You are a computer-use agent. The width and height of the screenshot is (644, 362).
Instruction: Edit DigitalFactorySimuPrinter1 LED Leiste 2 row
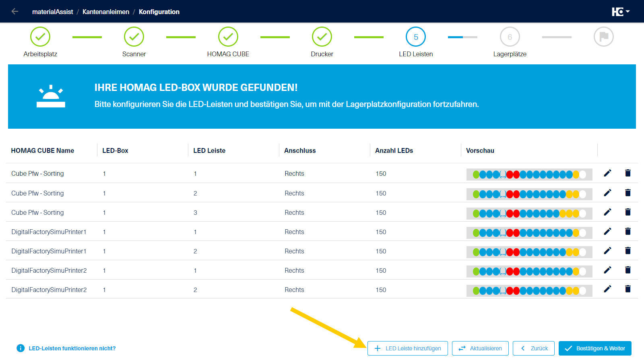point(607,251)
